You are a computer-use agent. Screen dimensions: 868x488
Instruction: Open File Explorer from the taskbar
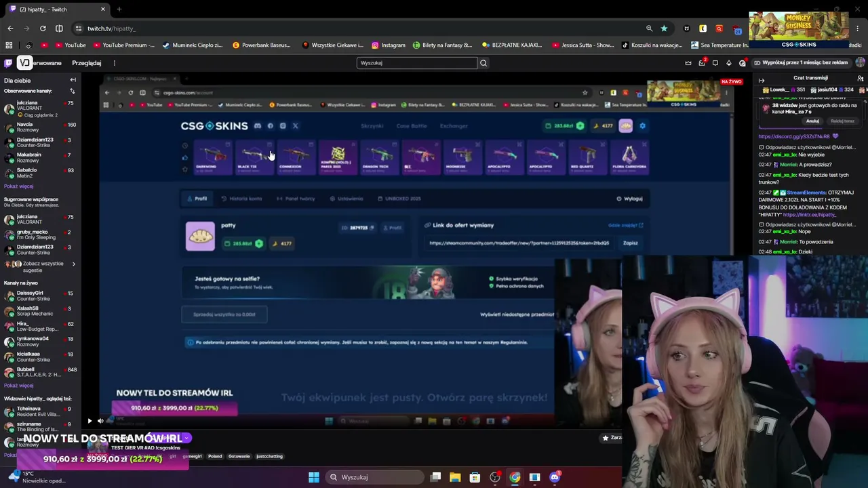455,477
